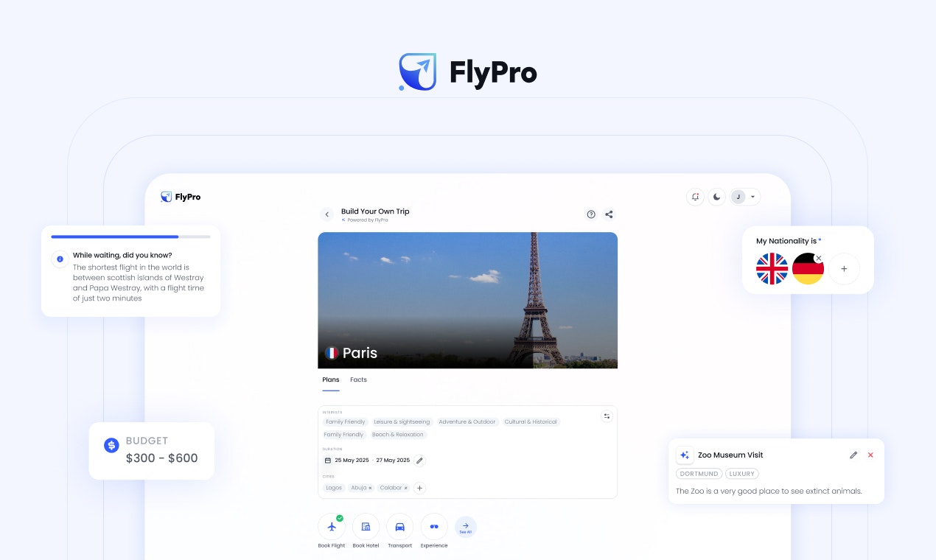The image size is (936, 560).
Task: Click the dollar icon on the Budget card
Action: tap(111, 445)
